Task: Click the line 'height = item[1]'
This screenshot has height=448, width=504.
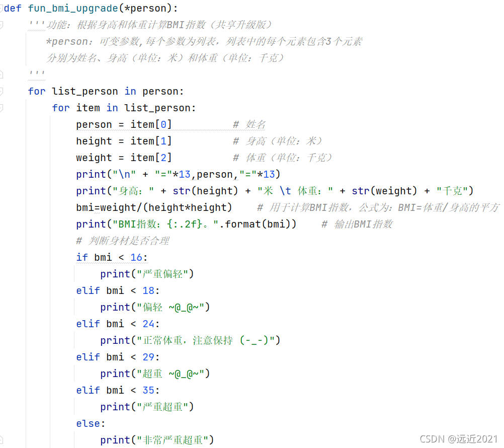Action: click(x=124, y=141)
